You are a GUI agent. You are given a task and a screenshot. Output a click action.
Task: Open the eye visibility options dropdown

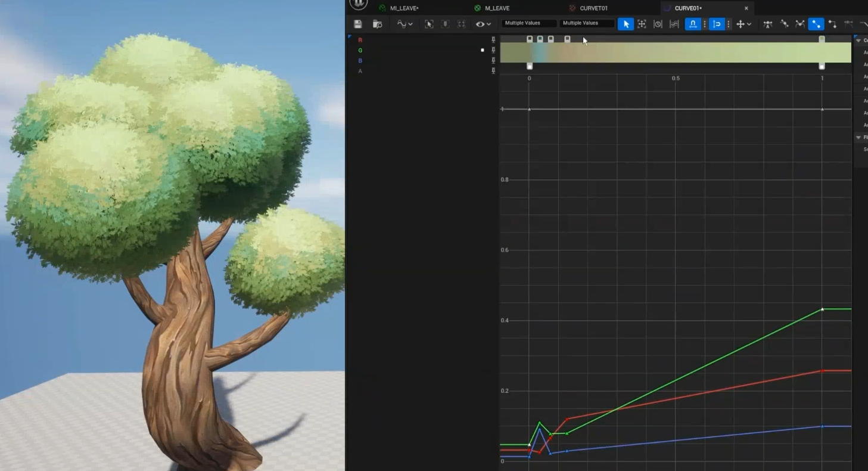(483, 24)
